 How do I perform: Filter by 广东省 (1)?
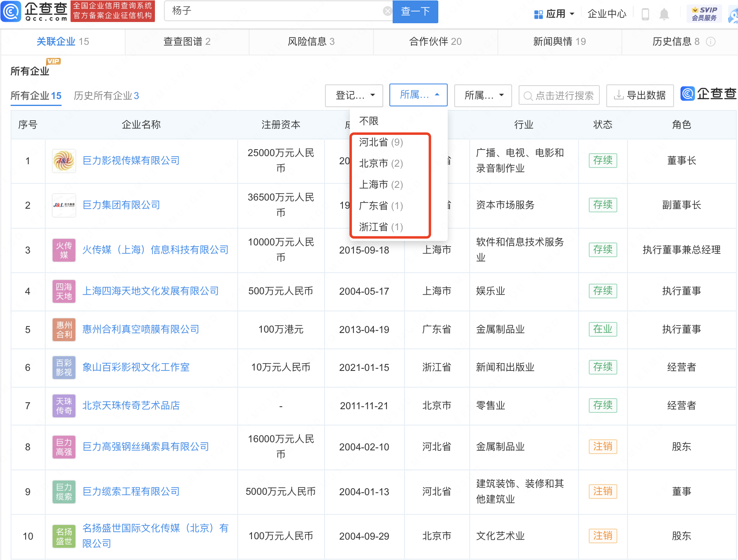tap(381, 206)
